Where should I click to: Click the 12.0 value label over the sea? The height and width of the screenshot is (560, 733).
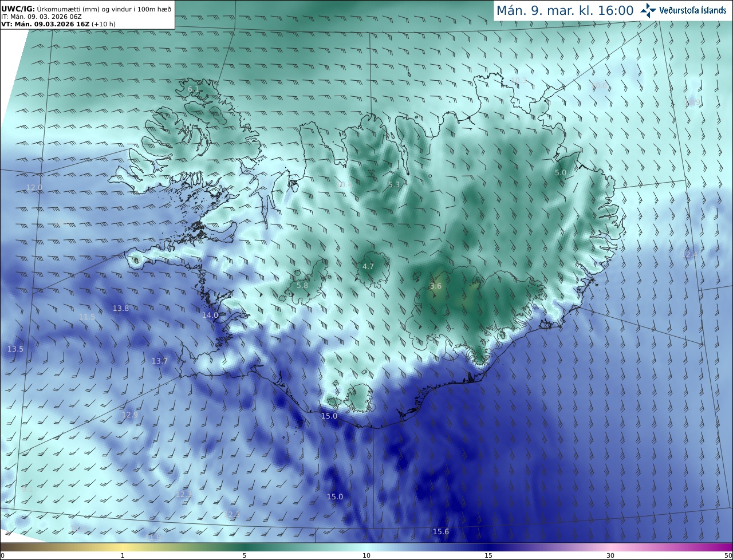click(34, 188)
